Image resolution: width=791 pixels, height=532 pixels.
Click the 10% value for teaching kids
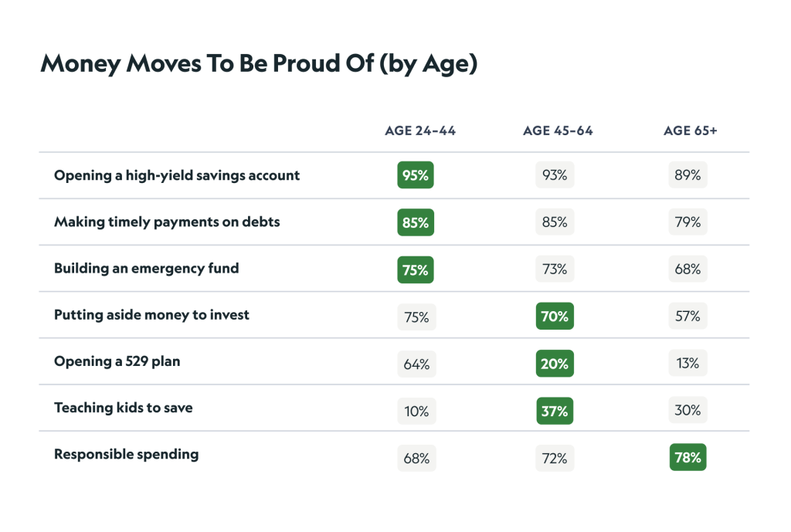(416, 411)
